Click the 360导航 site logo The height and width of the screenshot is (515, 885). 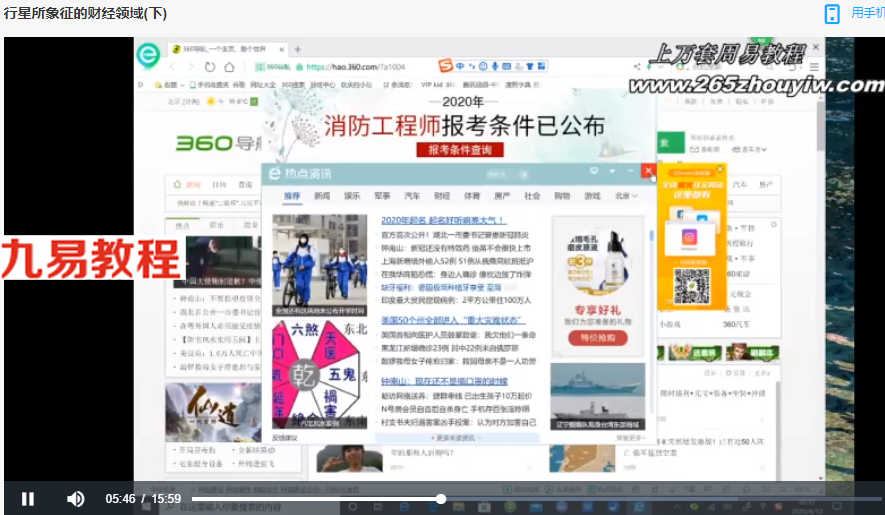coord(217,143)
